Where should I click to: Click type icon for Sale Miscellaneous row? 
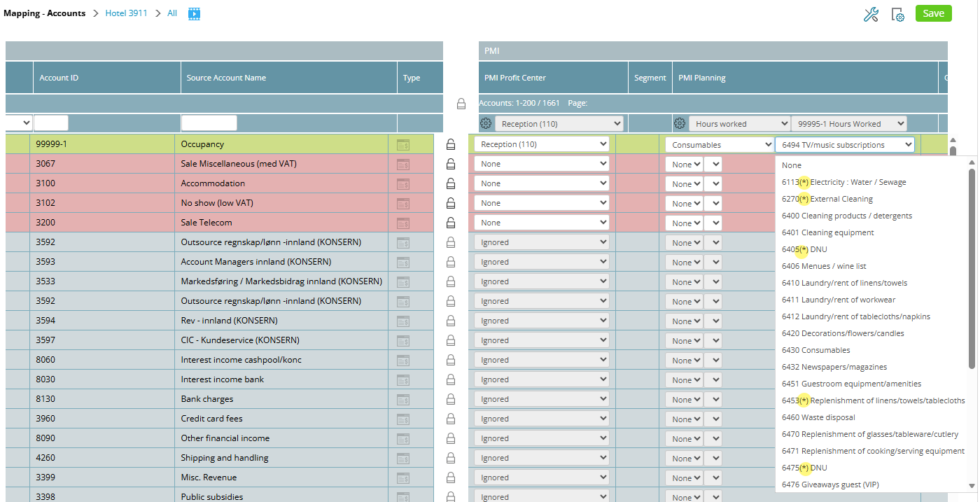coord(403,164)
